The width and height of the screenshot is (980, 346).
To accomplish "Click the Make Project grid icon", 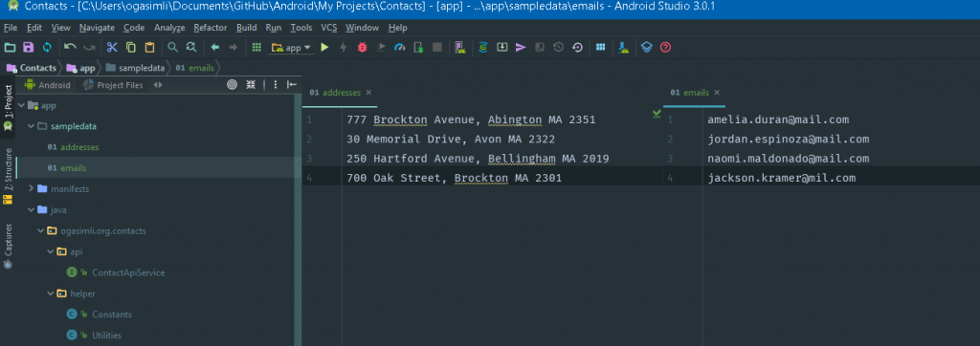I will point(256,48).
